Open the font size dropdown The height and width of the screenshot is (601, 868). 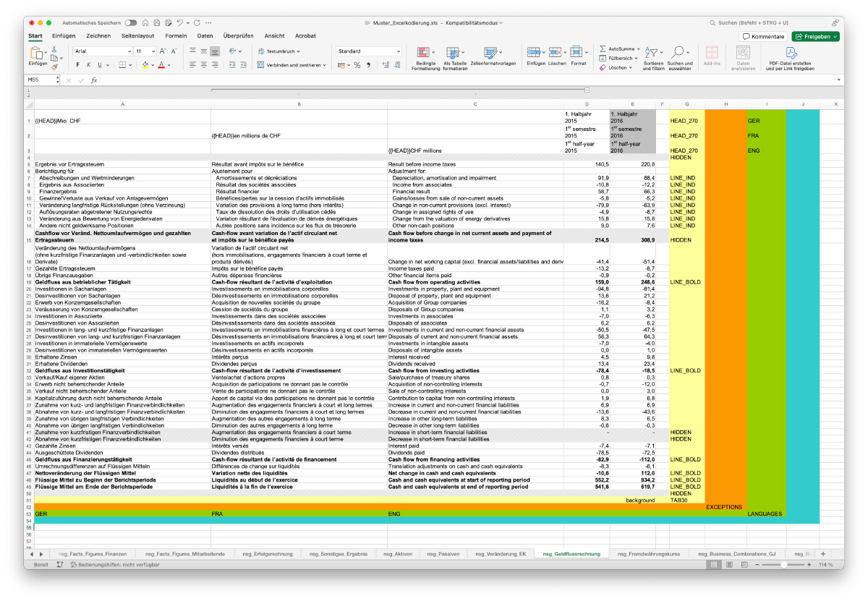click(153, 51)
